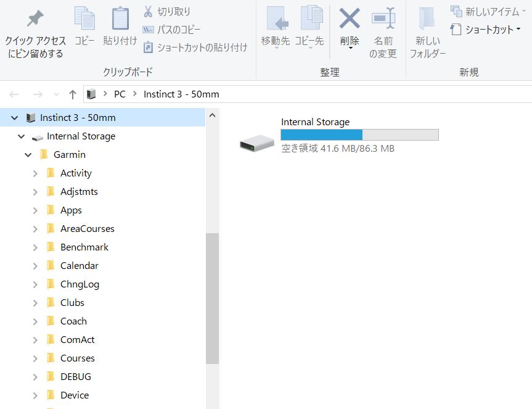This screenshot has height=409, width=532.
Task: Click the Apps folder icon
Action: (51, 210)
